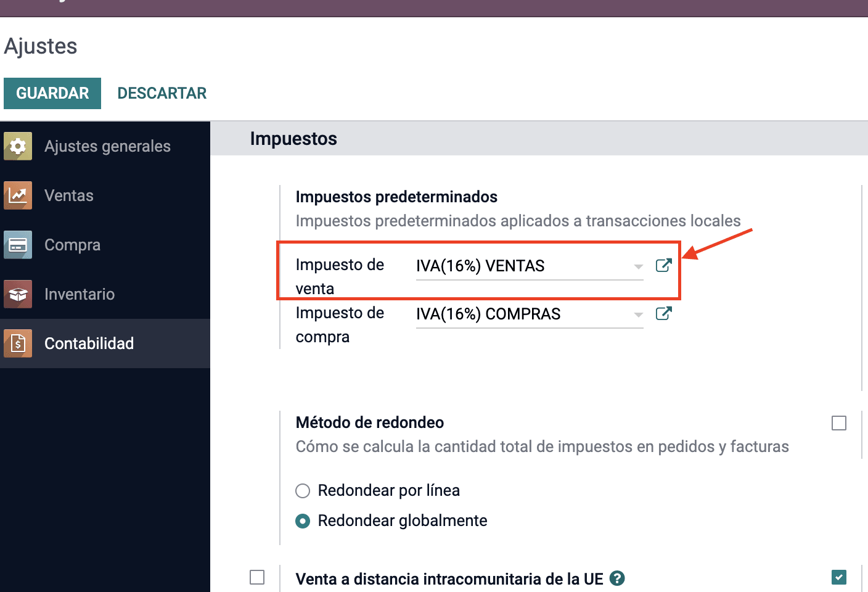Screen dimensions: 868x592
Task: Uncheck the teal checked box at right
Action: 839,577
